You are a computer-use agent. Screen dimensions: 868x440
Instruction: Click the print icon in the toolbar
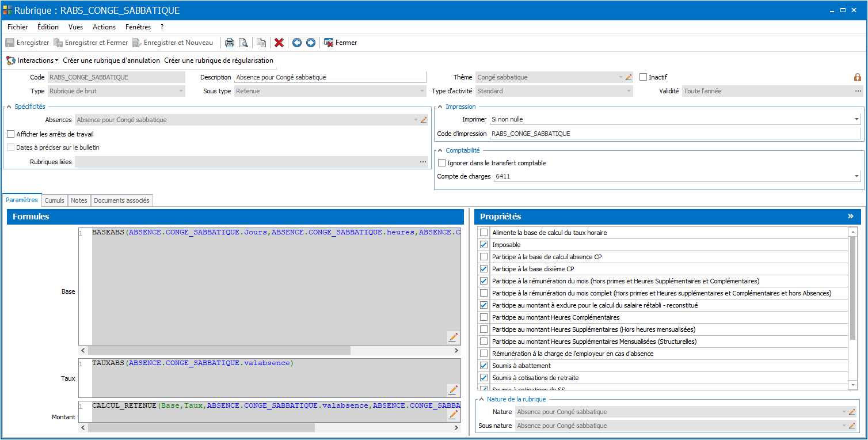click(230, 43)
